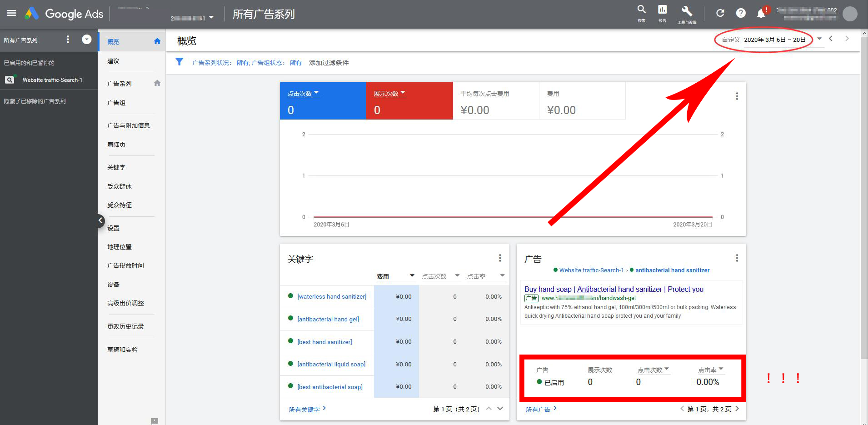Expand the account selector dropdown

pyautogui.click(x=211, y=18)
